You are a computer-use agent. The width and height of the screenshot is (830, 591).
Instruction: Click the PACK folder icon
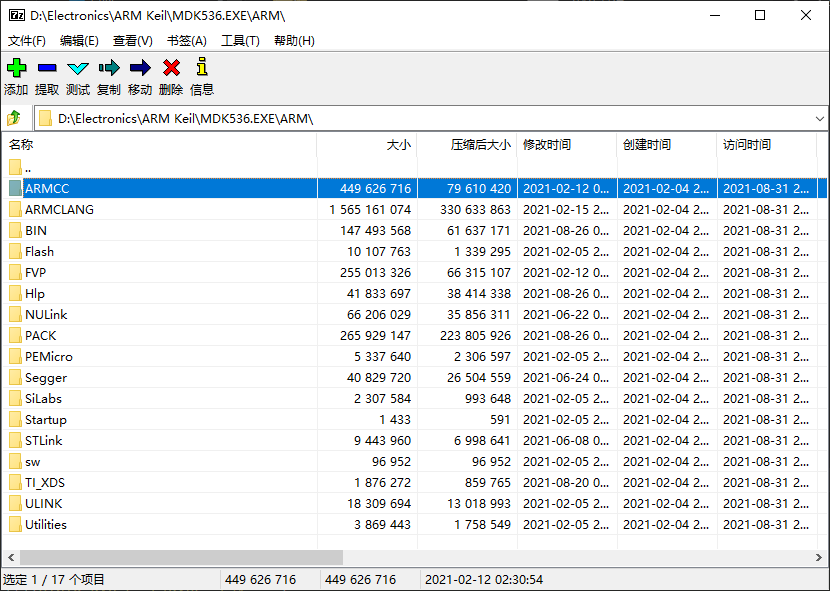click(15, 336)
